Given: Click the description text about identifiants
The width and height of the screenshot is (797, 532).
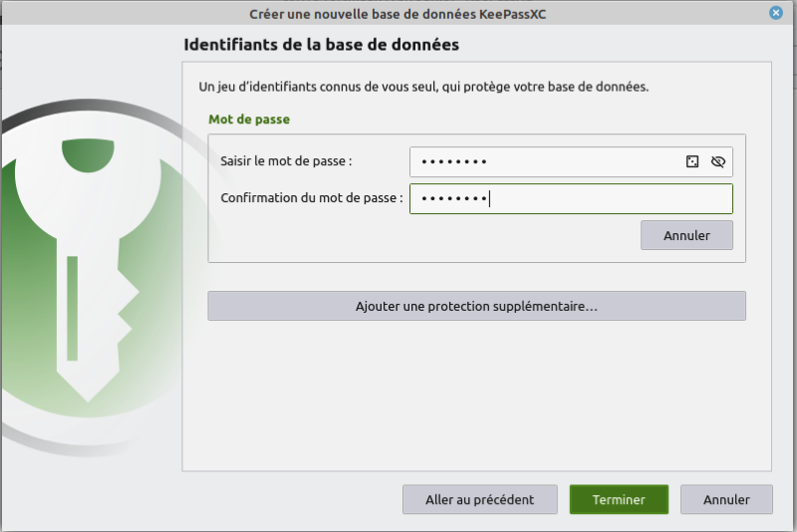Looking at the screenshot, I should coord(423,87).
